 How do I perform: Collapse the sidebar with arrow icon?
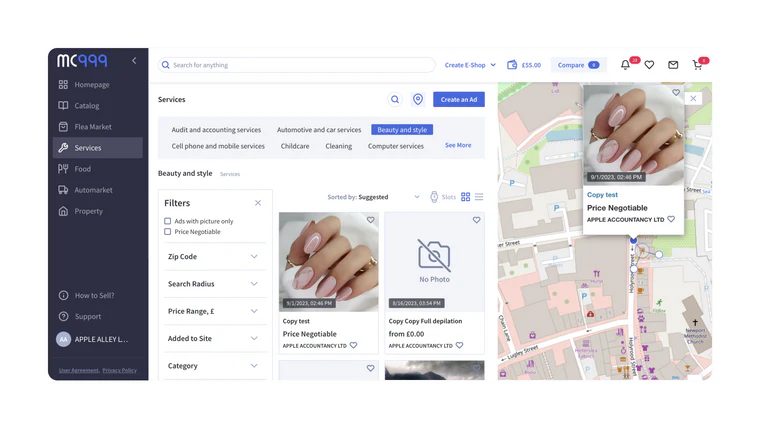point(134,61)
